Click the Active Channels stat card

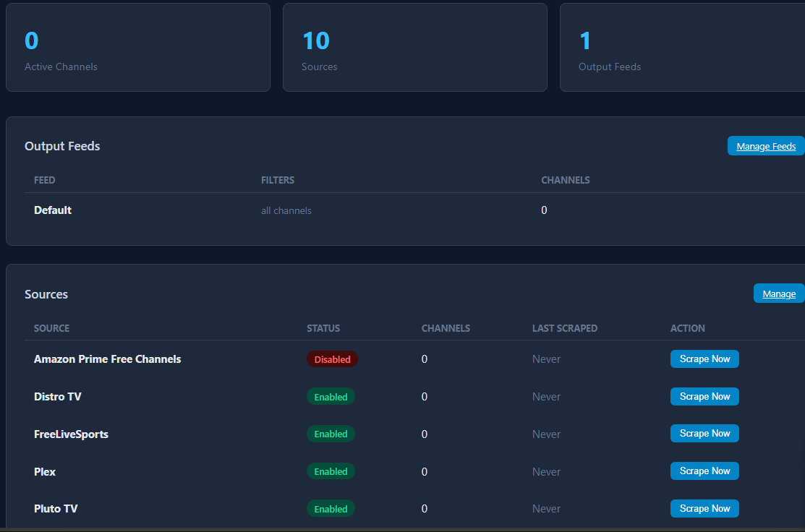(x=137, y=48)
